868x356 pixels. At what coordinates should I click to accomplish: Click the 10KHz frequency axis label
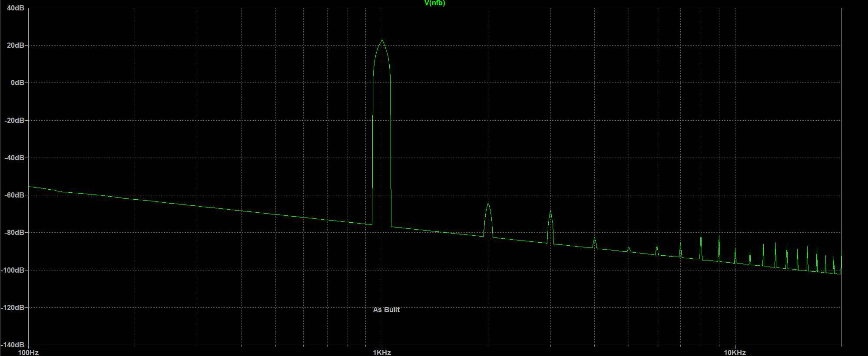point(735,353)
